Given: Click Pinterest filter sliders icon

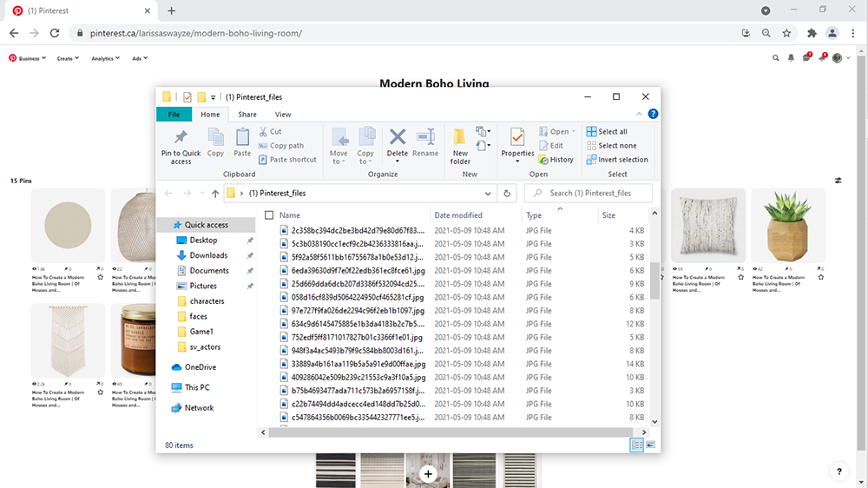Looking at the screenshot, I should click(838, 181).
